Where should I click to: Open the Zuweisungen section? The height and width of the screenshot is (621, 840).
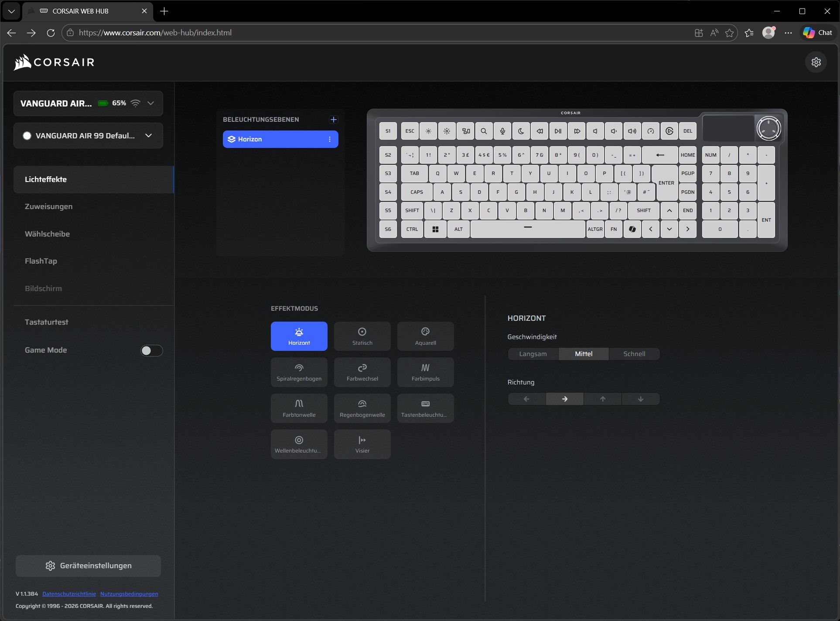click(x=49, y=206)
